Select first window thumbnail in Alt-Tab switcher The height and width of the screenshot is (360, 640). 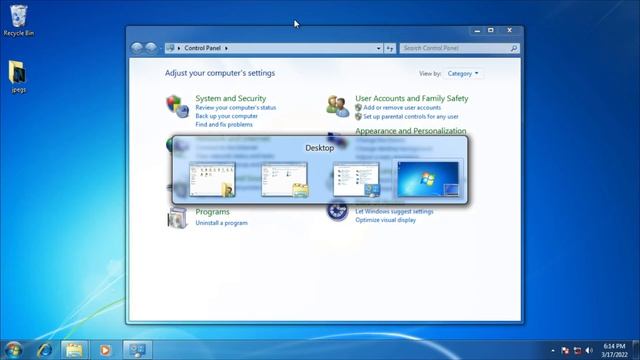pos(212,180)
